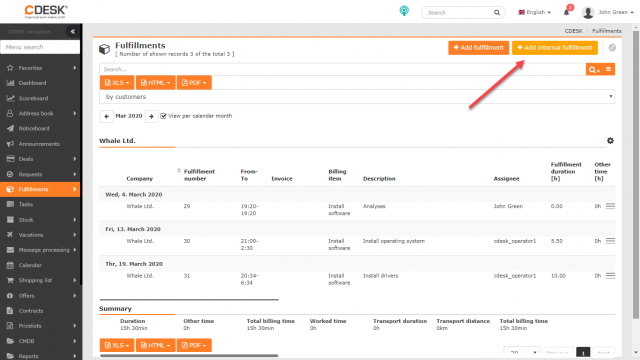Image resolution: width=640 pixels, height=360 pixels.
Task: Click the Fulfillments box header icon
Action: [x=104, y=49]
